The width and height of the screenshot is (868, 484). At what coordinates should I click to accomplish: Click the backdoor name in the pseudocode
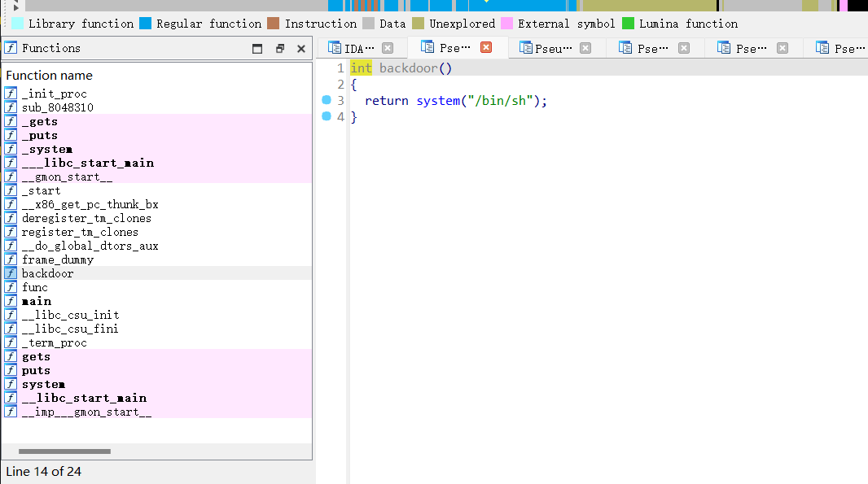point(409,68)
